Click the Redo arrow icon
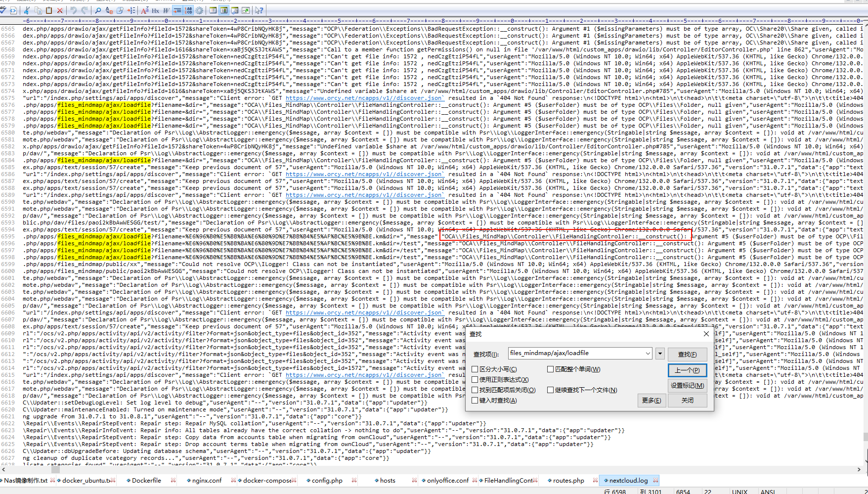 [x=85, y=10]
